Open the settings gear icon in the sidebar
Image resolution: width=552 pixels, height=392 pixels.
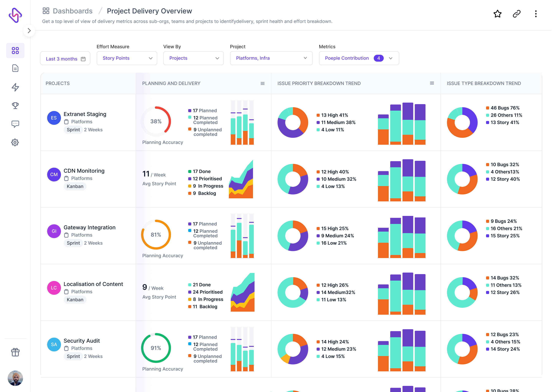(15, 142)
